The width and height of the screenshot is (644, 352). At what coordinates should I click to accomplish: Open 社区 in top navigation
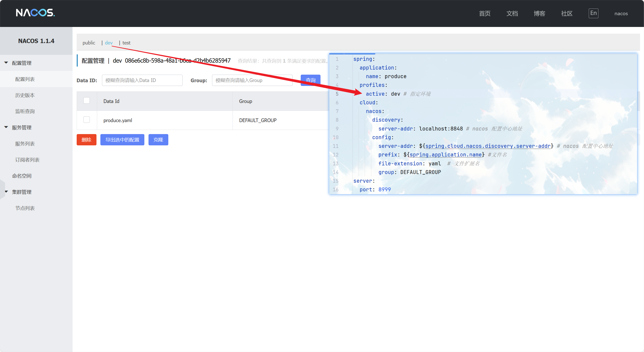pyautogui.click(x=566, y=14)
